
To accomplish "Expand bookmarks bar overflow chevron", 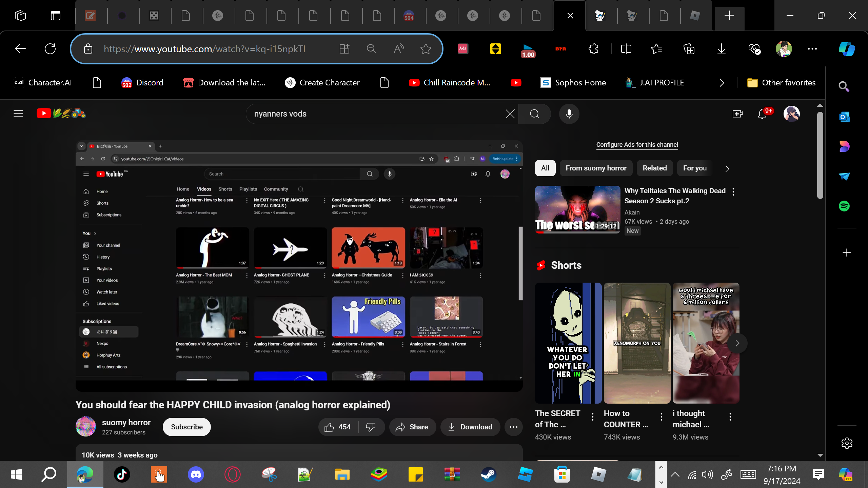I will point(722,83).
